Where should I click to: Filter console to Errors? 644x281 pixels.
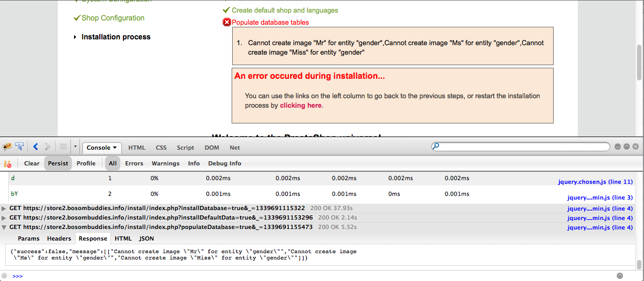point(134,163)
